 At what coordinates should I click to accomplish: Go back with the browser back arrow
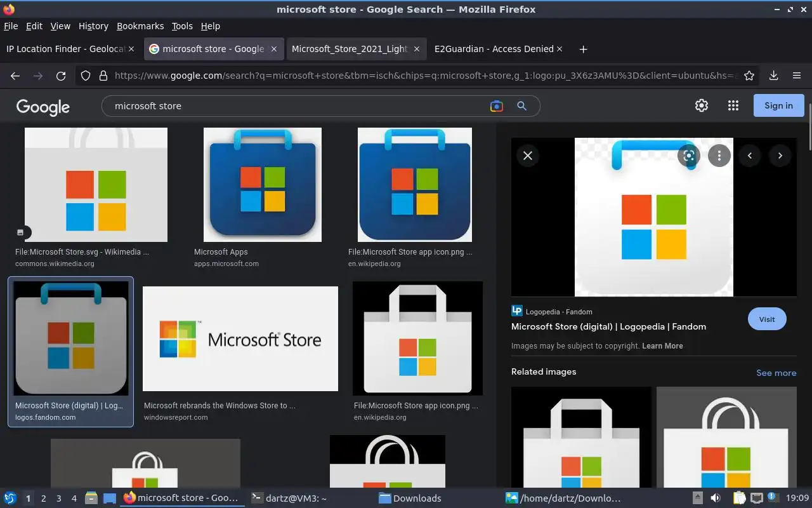tap(15, 76)
